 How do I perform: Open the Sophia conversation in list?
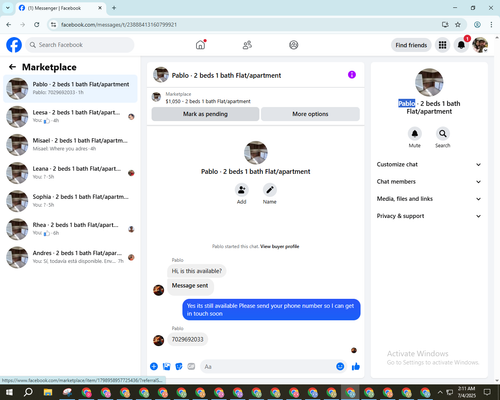point(70,201)
